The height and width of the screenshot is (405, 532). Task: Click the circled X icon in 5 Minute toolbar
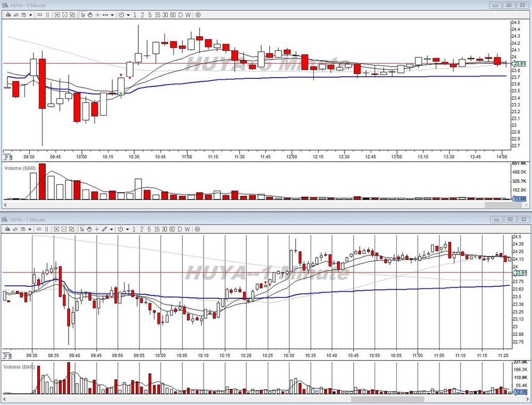(198, 15)
